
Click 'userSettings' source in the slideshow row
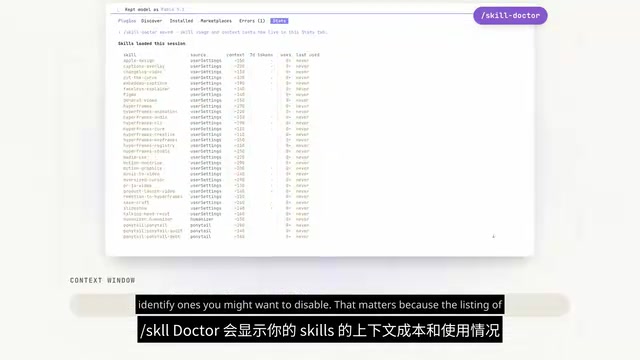tap(206, 208)
